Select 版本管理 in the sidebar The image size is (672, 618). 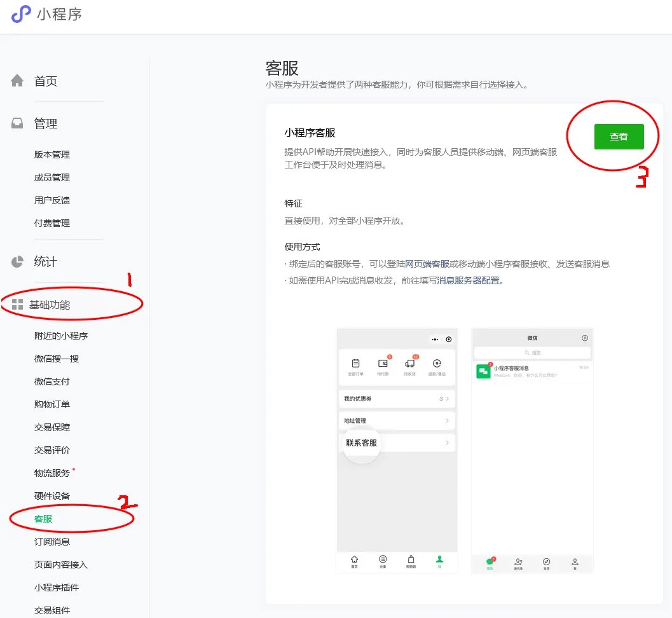coord(52,154)
